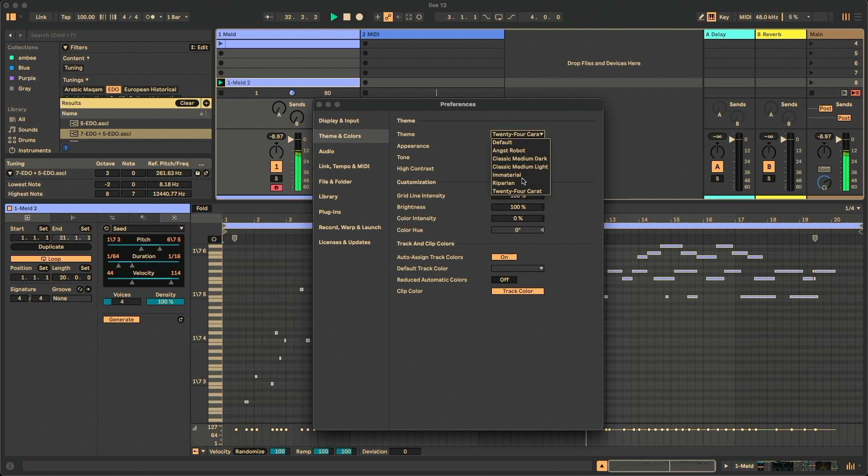Toggle the Automation Arm icon

click(388, 17)
